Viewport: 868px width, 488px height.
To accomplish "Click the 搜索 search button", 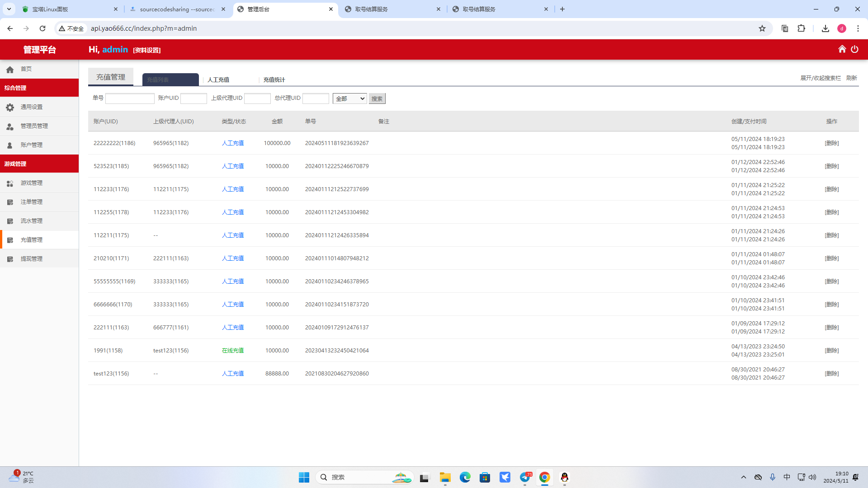I will pos(377,99).
